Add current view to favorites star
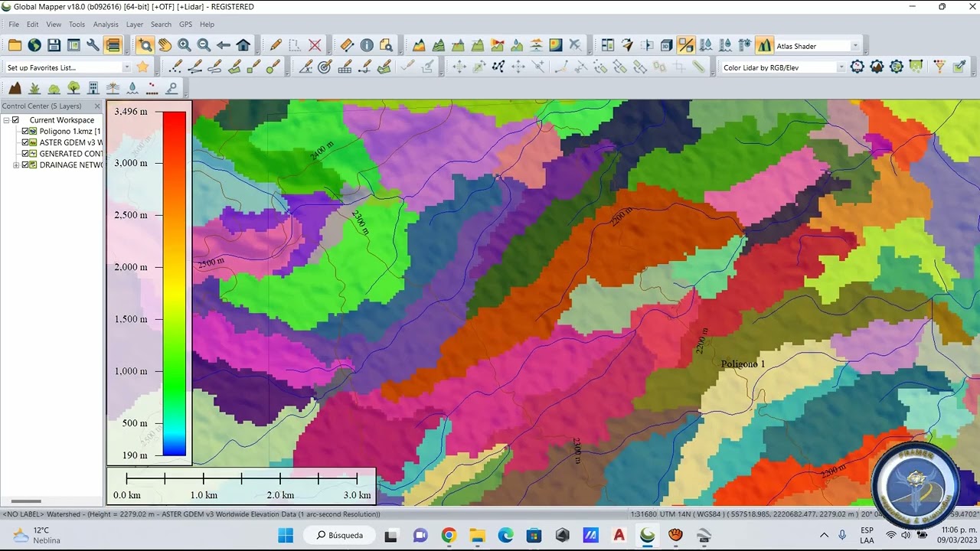Image resolution: width=980 pixels, height=551 pixels. point(142,67)
